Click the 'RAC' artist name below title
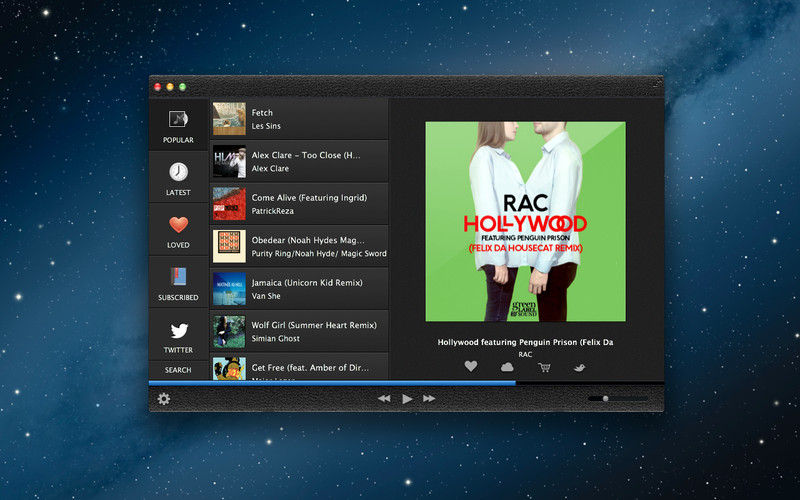The width and height of the screenshot is (800, 500). [525, 354]
